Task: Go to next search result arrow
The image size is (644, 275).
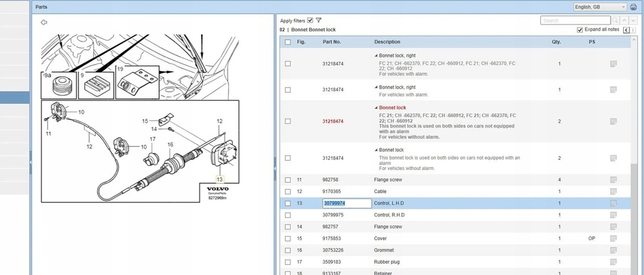Action: 633,21
